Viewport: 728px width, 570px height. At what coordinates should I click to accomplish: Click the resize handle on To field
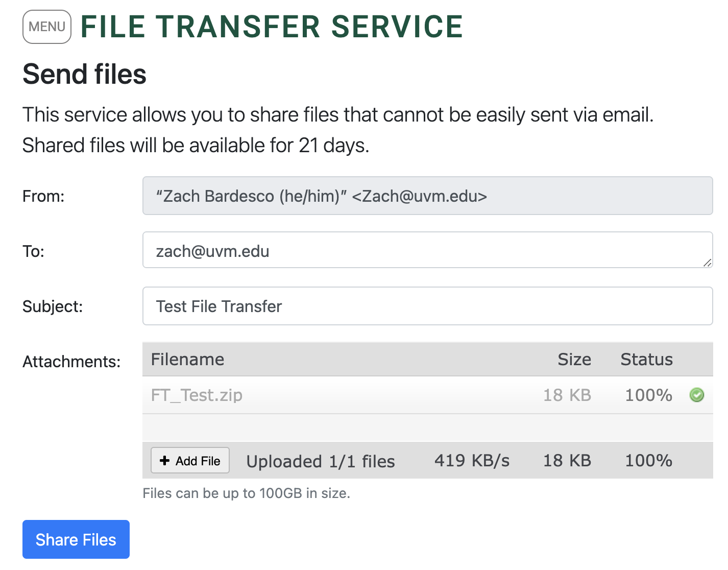point(707,263)
